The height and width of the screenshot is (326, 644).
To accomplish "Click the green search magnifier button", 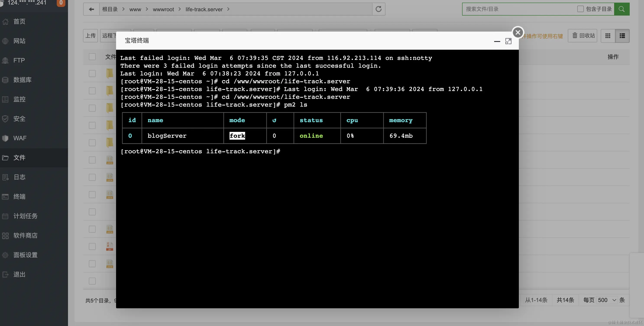I will pos(621,9).
